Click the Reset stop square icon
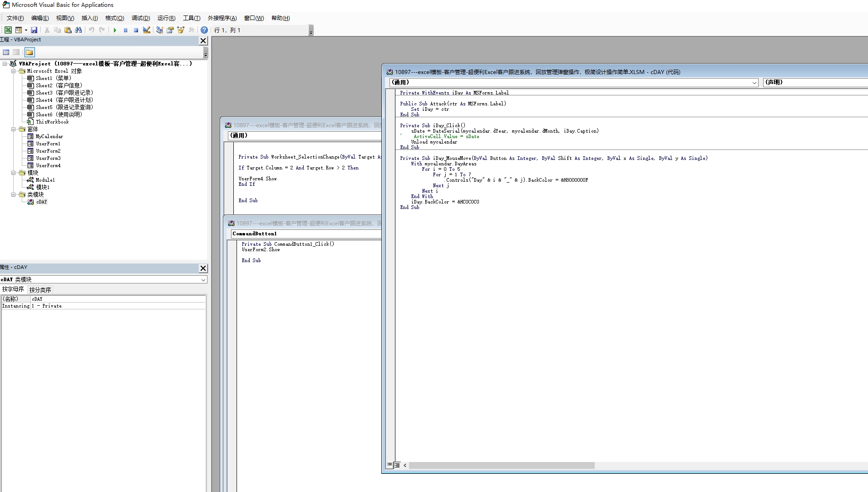The image size is (868, 492). 136,30
